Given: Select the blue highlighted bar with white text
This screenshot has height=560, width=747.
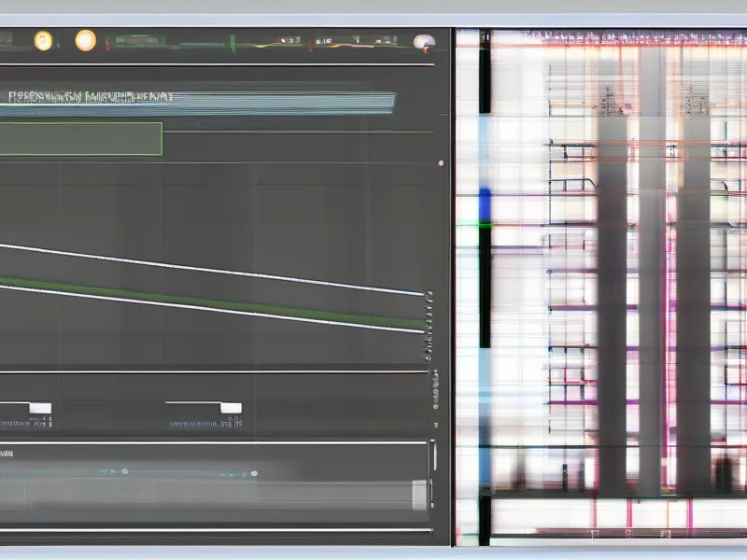Looking at the screenshot, I should coord(196,103).
